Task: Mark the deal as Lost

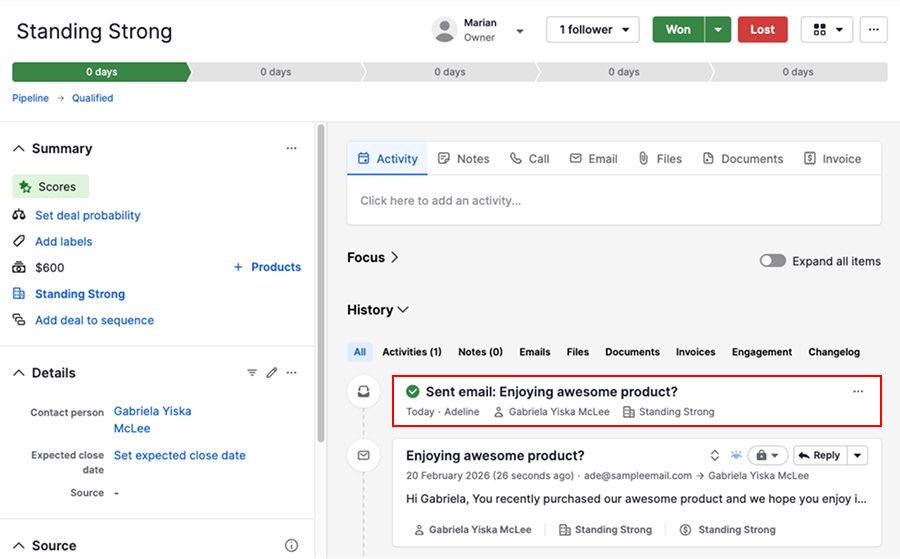Action: click(x=762, y=30)
